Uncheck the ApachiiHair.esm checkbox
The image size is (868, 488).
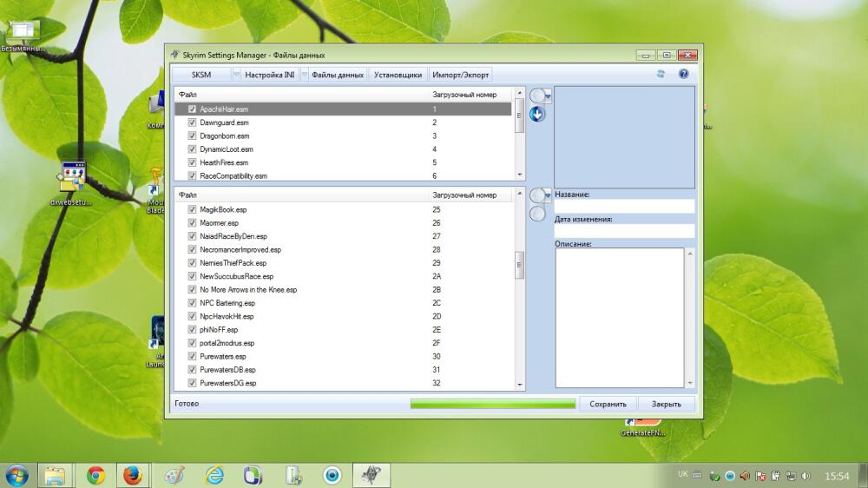click(x=192, y=109)
